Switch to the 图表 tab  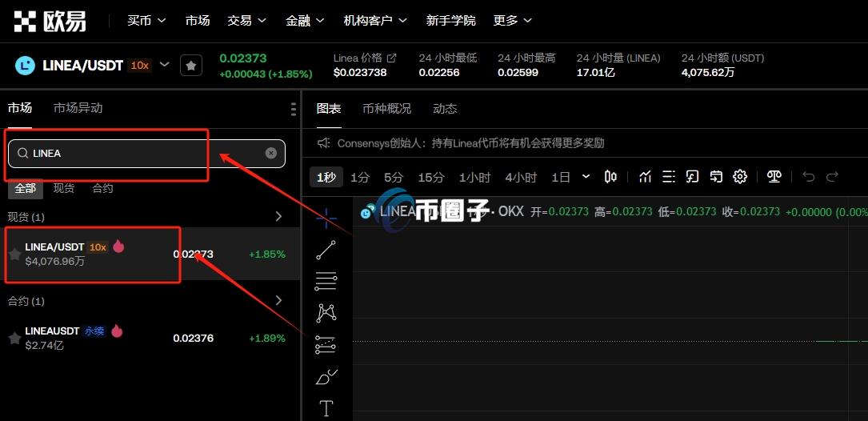tap(329, 109)
